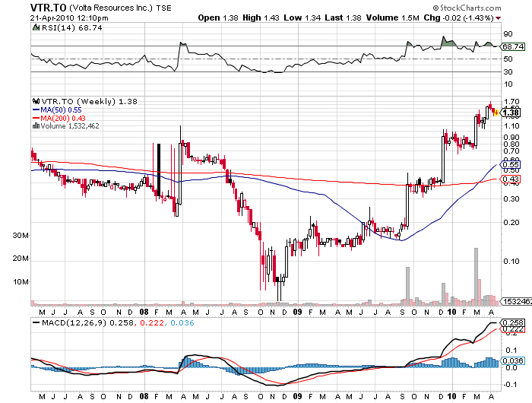Click the 08 year marker under MACD panel
Viewport: 532px width, 403px height.
pyautogui.click(x=144, y=396)
